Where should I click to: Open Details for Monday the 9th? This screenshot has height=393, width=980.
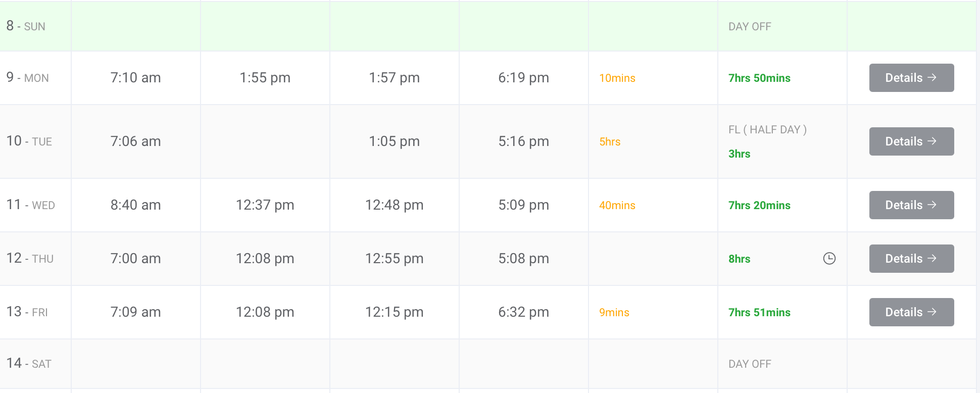pyautogui.click(x=911, y=78)
